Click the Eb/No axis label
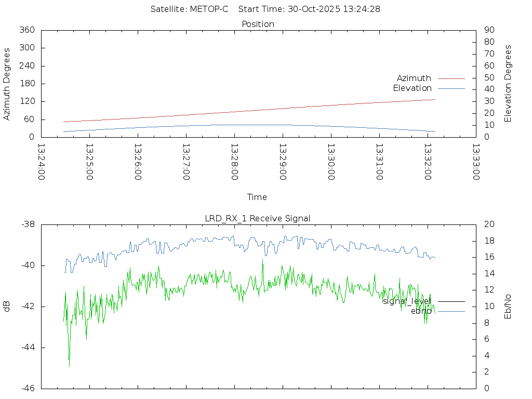The image size is (532, 399). coord(508,307)
